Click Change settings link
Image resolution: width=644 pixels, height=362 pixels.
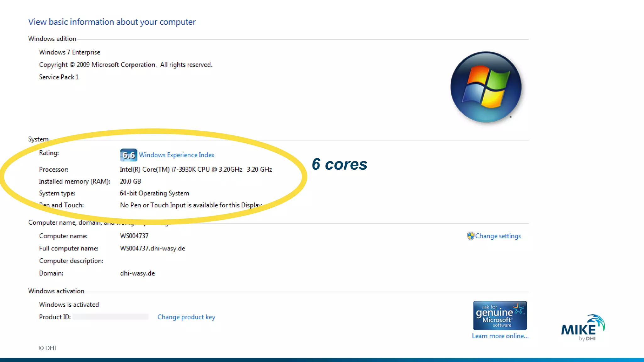tap(498, 236)
